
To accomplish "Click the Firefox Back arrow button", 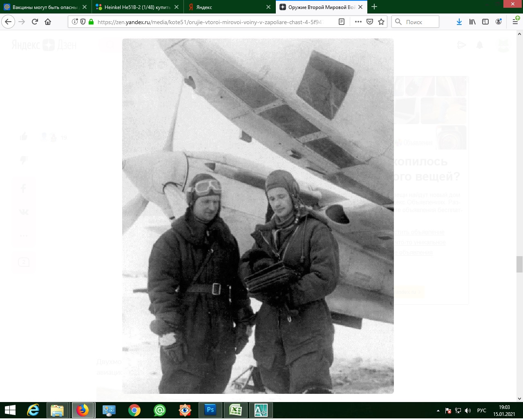I will click(x=9, y=22).
